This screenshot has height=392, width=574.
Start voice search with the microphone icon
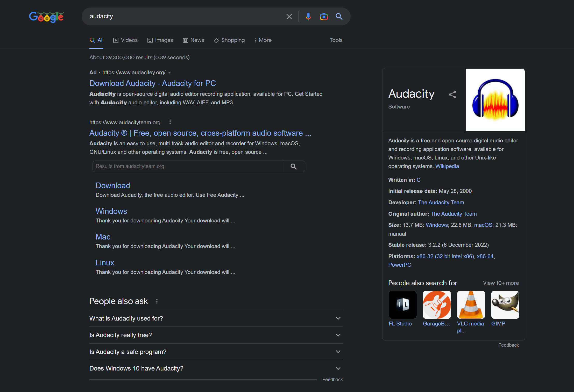tap(308, 17)
